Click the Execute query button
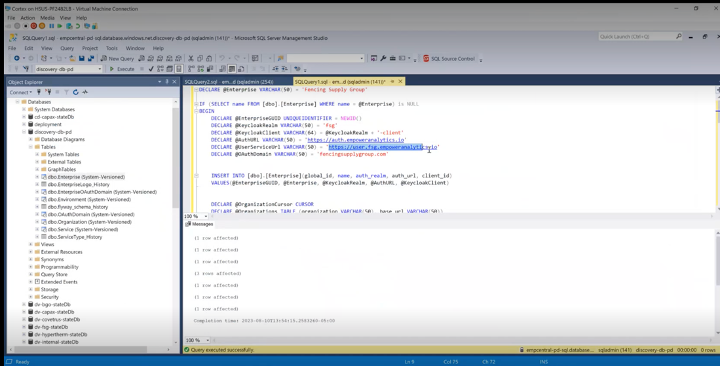Viewport: 720px width, 366px height. (122, 69)
